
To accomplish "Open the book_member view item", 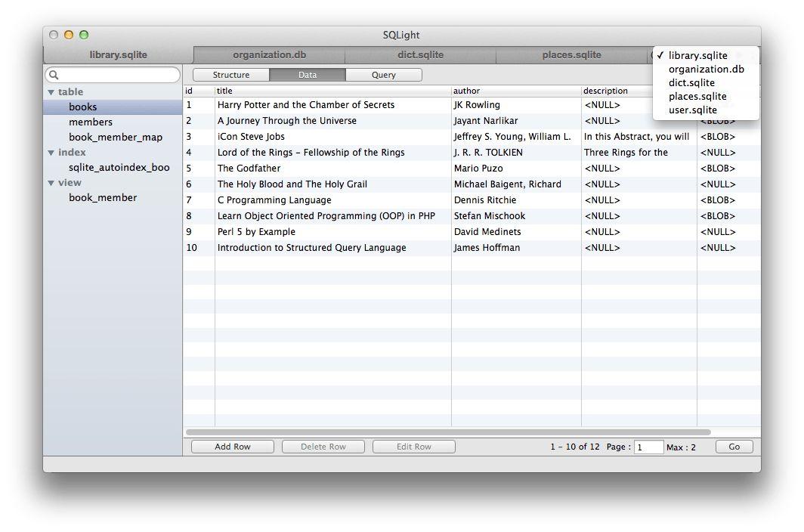I will [x=103, y=197].
